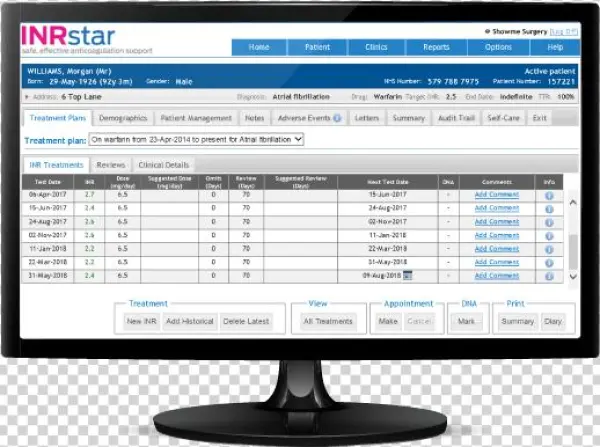Add Comment for the 02-Nov-2017 row

[497, 235]
